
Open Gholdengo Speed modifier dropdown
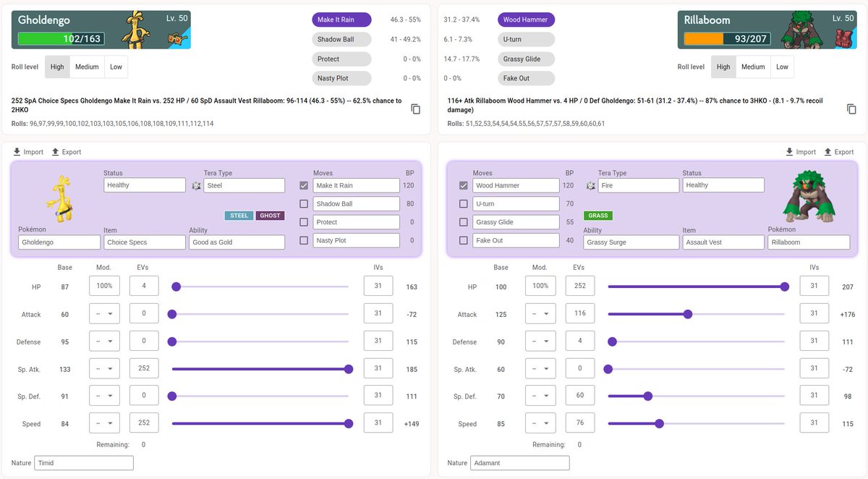click(x=104, y=423)
